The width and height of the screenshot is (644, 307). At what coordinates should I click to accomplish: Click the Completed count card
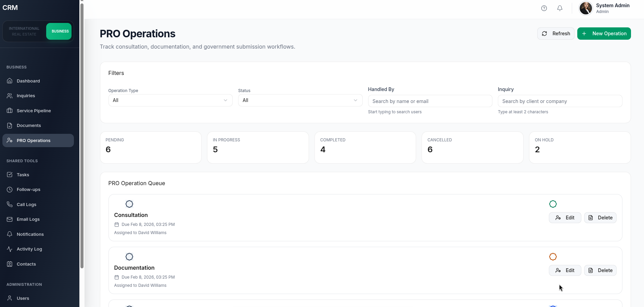point(365,148)
